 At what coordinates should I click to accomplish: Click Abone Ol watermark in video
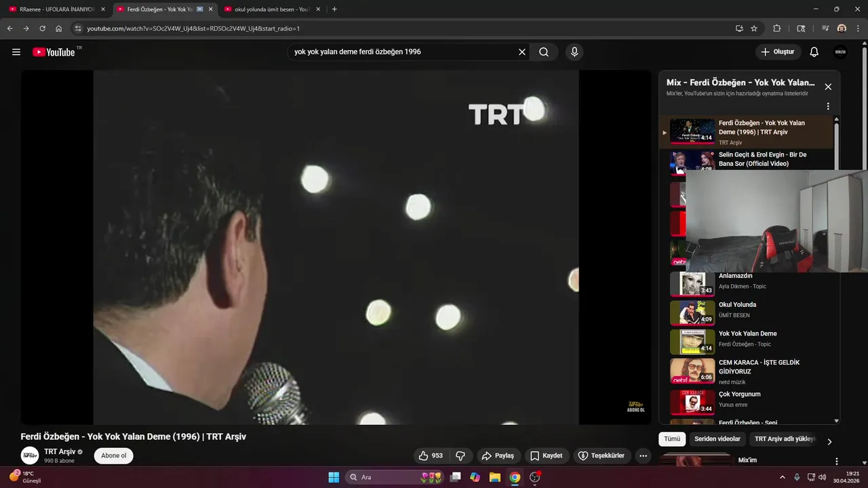[x=635, y=406]
